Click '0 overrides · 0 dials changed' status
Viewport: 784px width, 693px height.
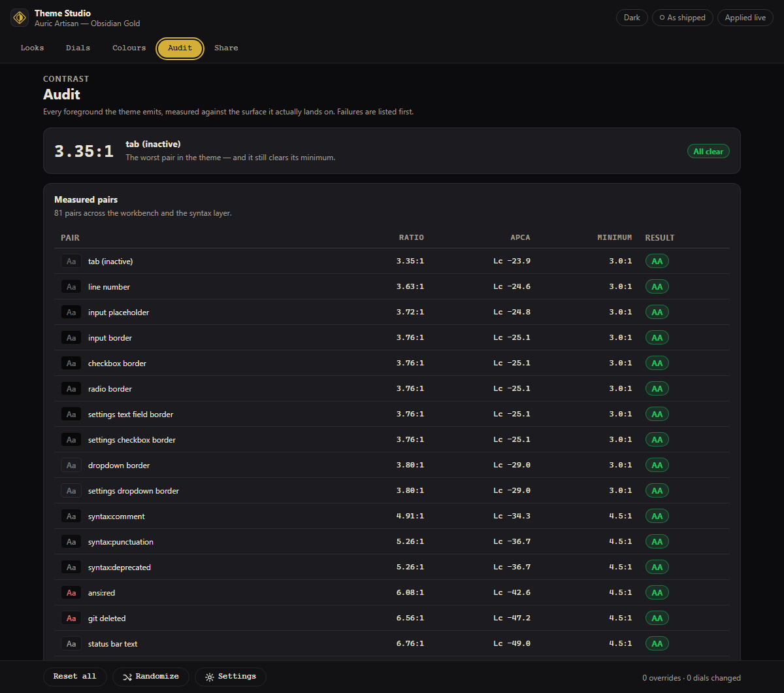coord(691,677)
